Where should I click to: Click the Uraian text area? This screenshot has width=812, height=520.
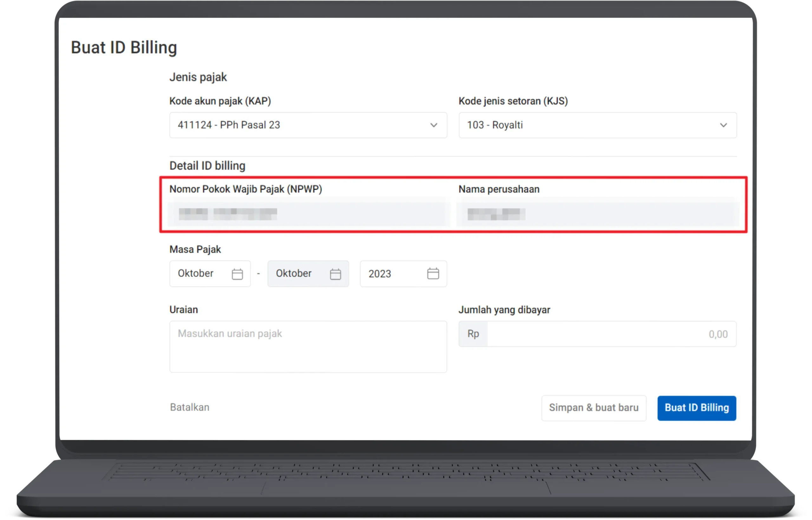coord(308,347)
